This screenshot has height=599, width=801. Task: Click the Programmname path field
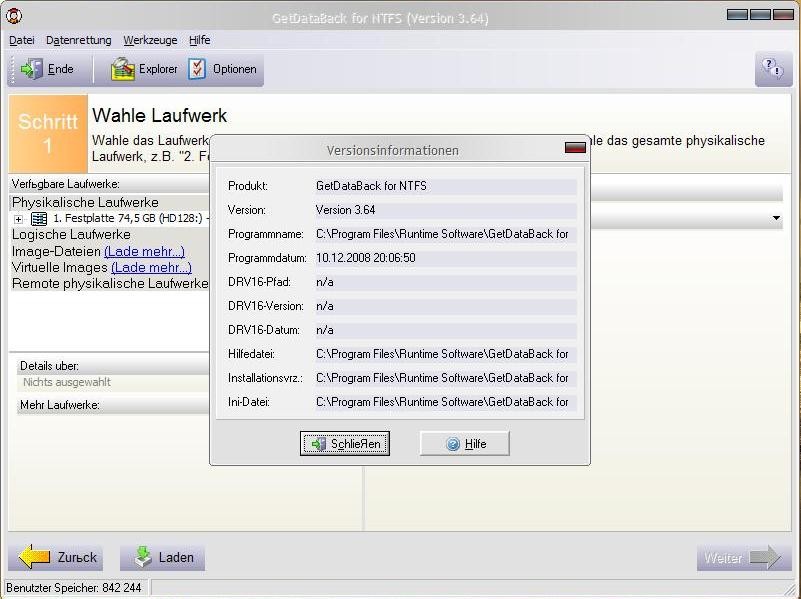[446, 234]
